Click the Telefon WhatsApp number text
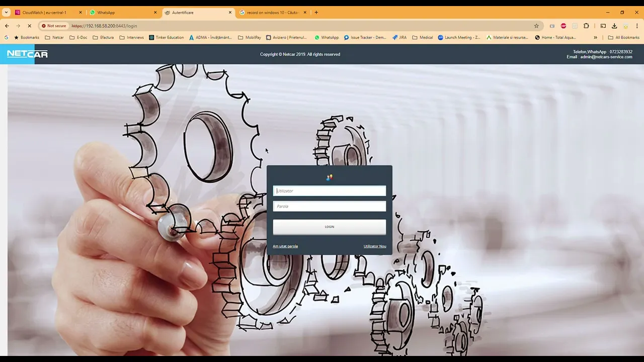 click(603, 52)
